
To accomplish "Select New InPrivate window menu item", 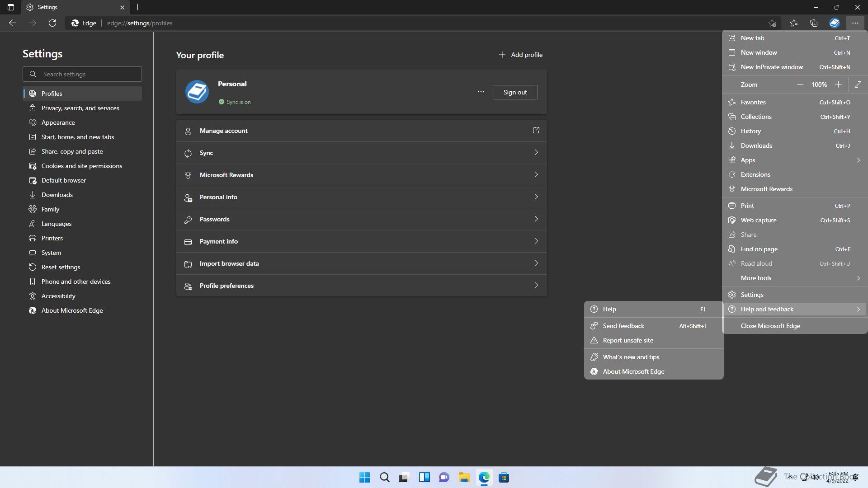I will (x=795, y=67).
